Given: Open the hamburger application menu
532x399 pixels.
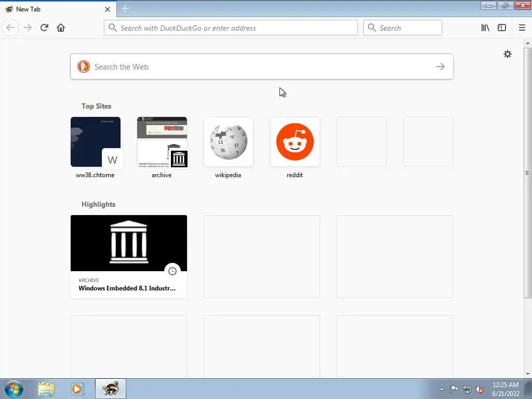Looking at the screenshot, I should tap(522, 28).
